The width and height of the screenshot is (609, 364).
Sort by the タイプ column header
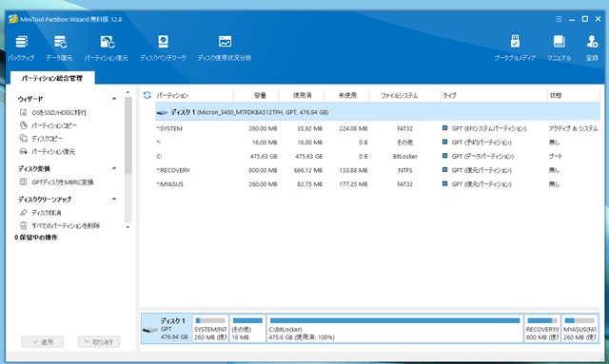pyautogui.click(x=494, y=95)
